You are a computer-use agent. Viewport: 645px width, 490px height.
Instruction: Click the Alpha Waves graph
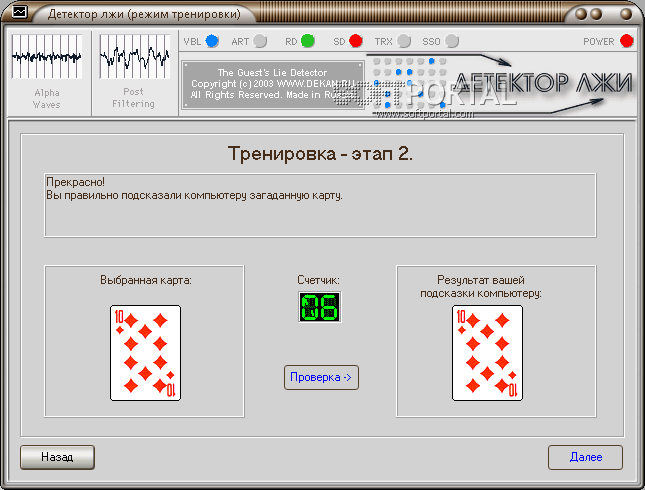coord(46,56)
